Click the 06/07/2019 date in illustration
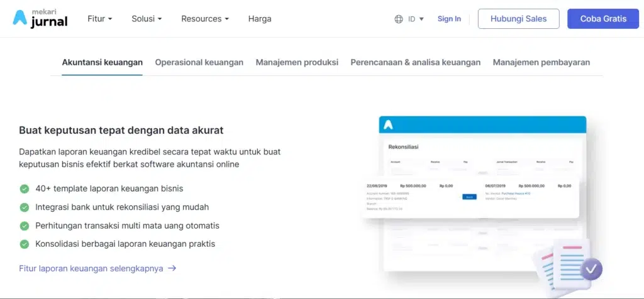 click(496, 186)
